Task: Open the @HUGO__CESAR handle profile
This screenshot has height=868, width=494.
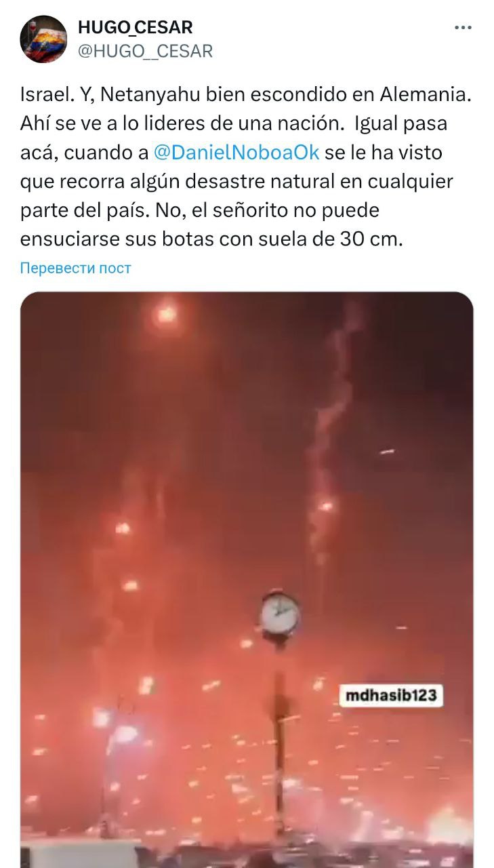Action: click(145, 51)
